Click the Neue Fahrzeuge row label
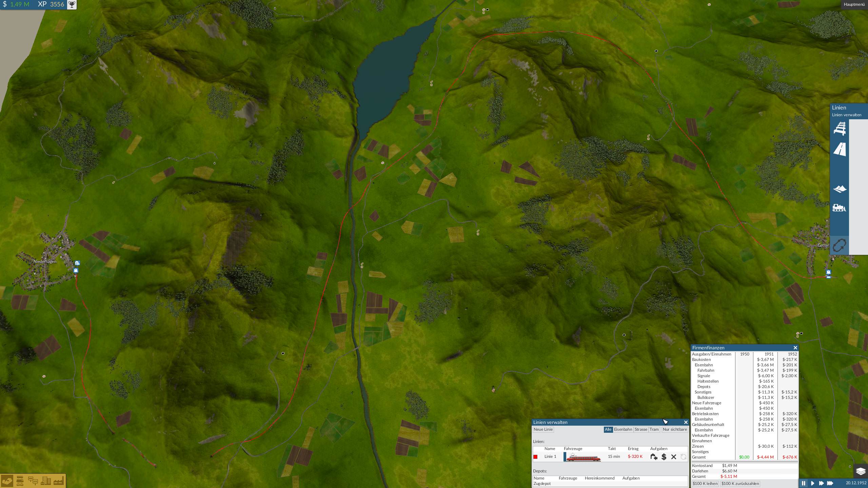 (x=707, y=403)
